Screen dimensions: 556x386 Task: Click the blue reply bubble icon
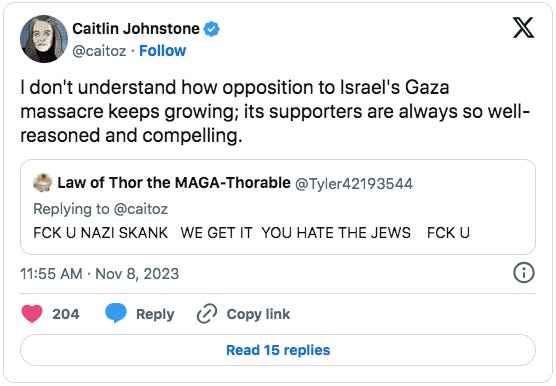[x=116, y=313]
